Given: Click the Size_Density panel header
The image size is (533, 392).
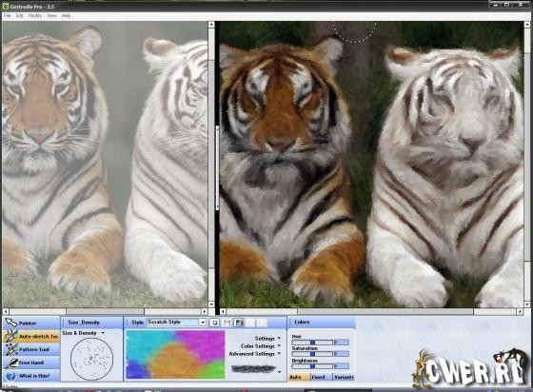Looking at the screenshot, I should [x=91, y=323].
